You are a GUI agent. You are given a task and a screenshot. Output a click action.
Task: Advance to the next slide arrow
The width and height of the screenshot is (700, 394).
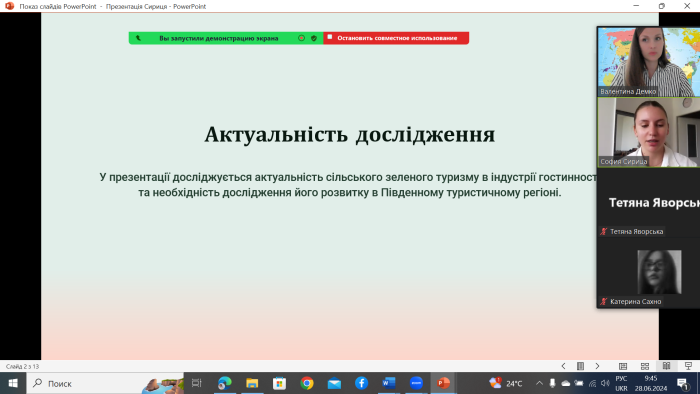point(597,366)
